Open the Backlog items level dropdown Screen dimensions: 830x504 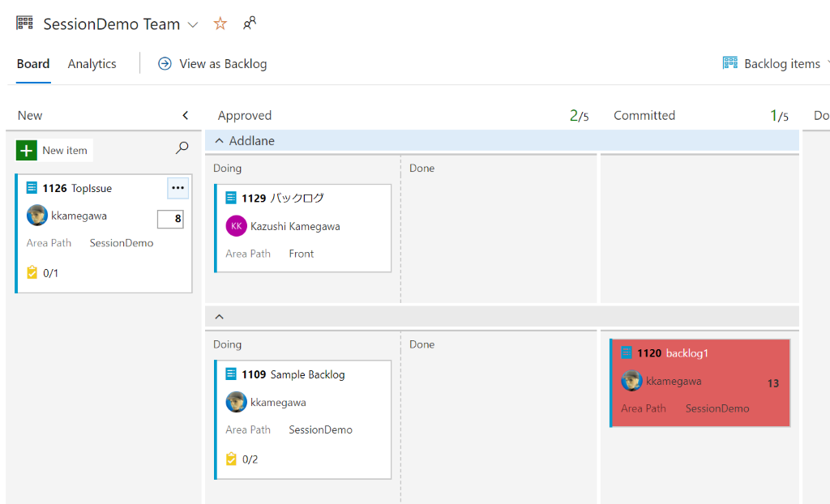click(x=782, y=63)
